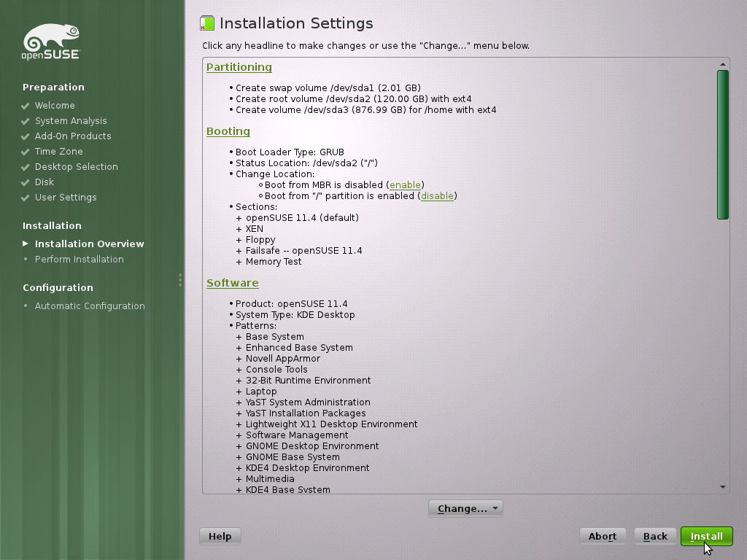
Task: Select the Welcome step in sidebar
Action: 55,106
